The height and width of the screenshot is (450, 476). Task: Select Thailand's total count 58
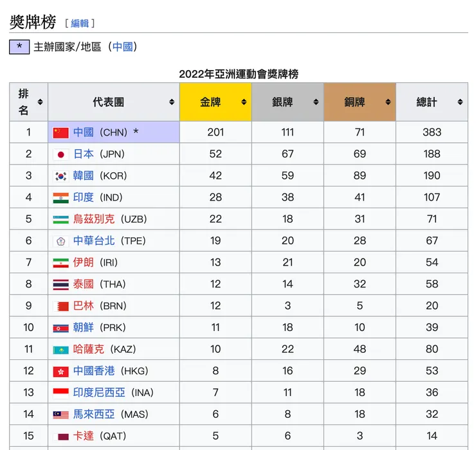click(432, 284)
